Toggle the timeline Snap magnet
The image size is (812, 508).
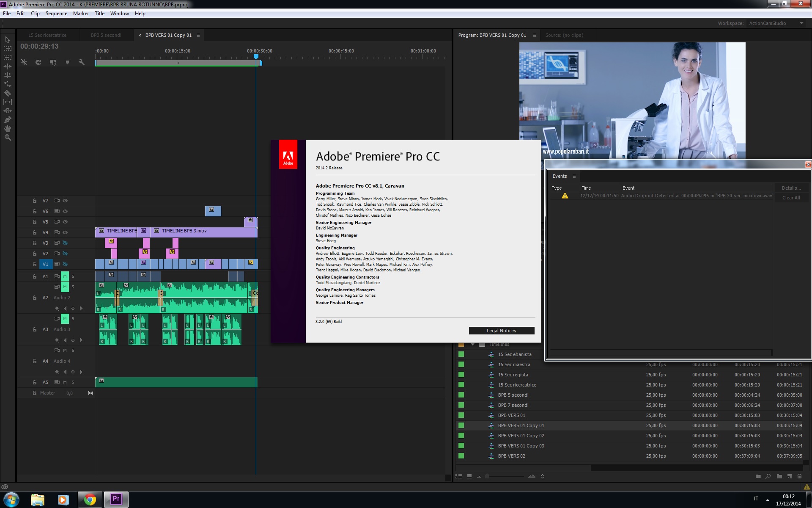point(38,62)
